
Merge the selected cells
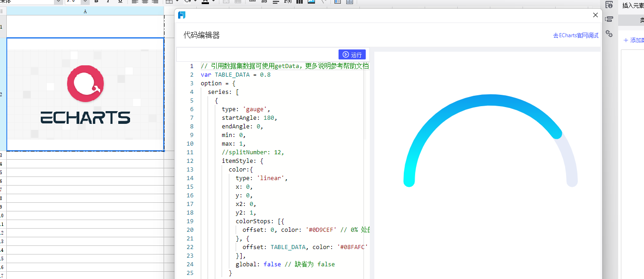click(x=226, y=1)
